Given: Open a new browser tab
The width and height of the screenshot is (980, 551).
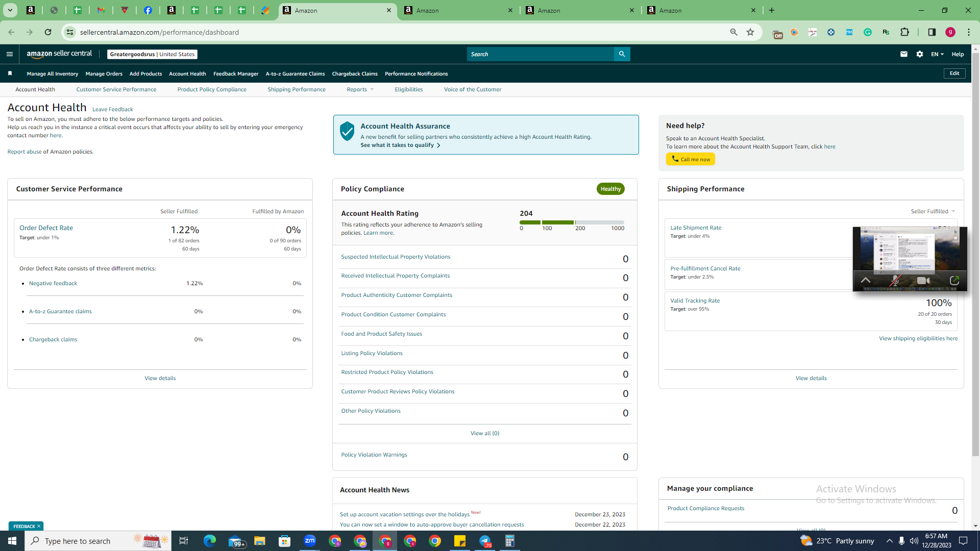Looking at the screenshot, I should click(x=772, y=10).
